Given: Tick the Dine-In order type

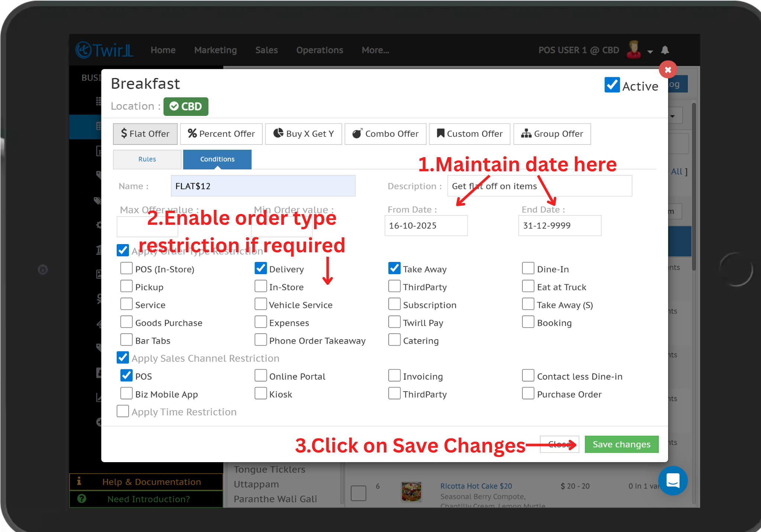Looking at the screenshot, I should pyautogui.click(x=528, y=268).
